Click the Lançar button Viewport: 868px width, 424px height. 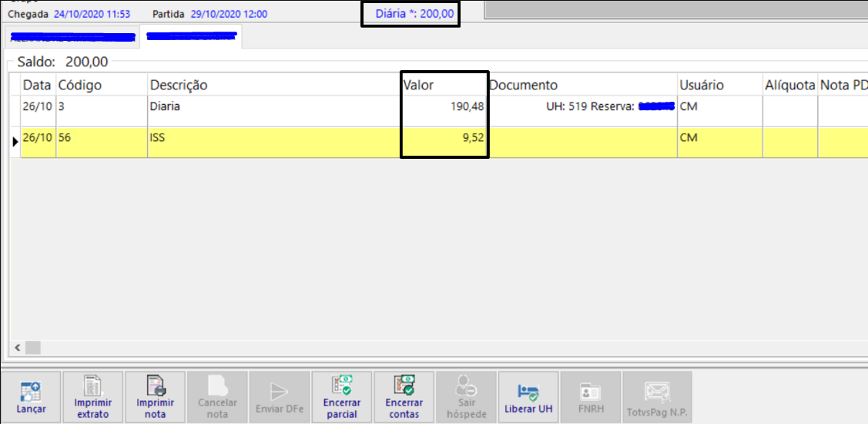tap(31, 396)
